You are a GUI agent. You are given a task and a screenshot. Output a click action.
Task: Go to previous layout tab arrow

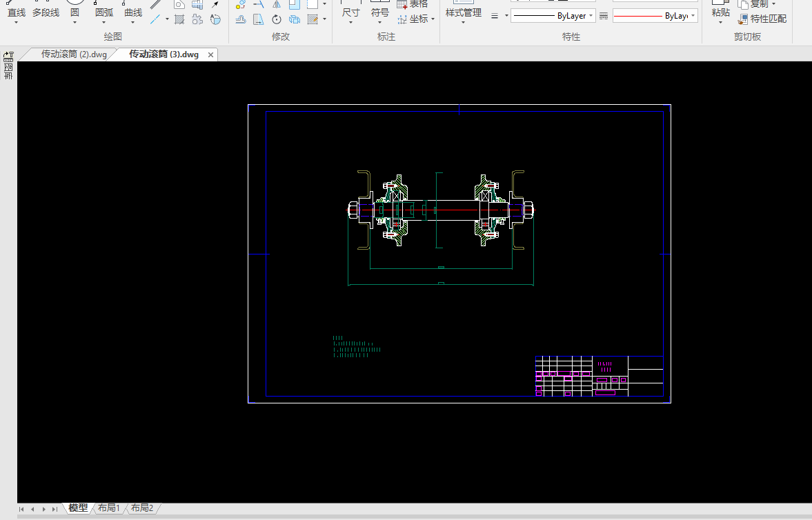click(32, 509)
